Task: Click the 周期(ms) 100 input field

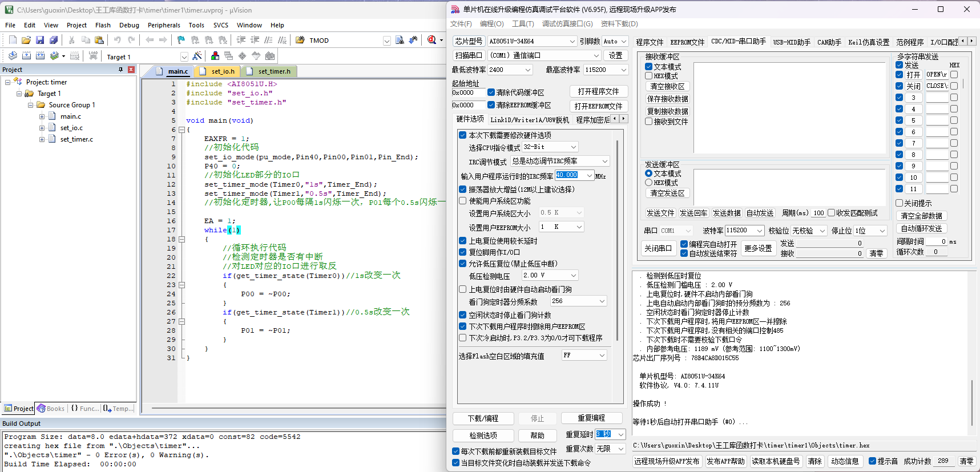Action: point(818,213)
